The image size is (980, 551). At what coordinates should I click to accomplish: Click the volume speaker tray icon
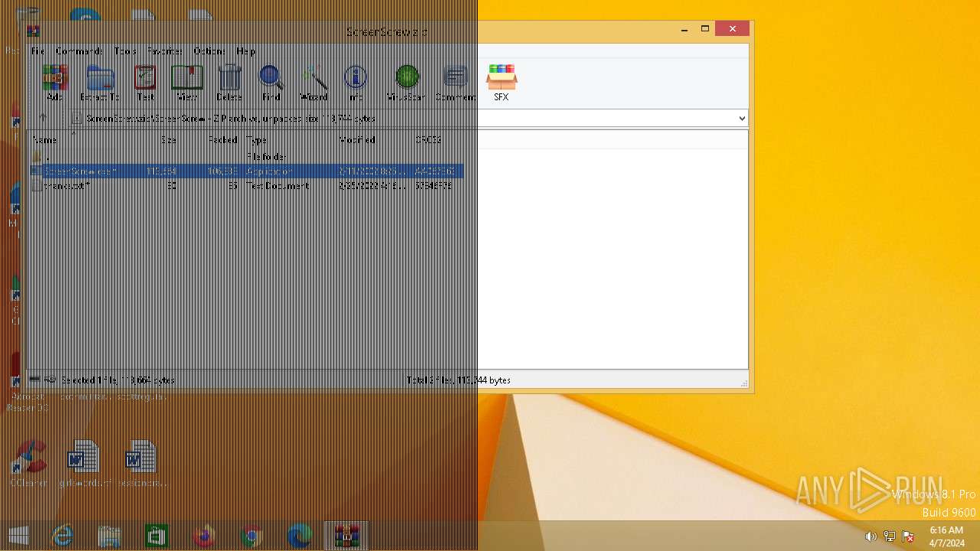click(871, 536)
